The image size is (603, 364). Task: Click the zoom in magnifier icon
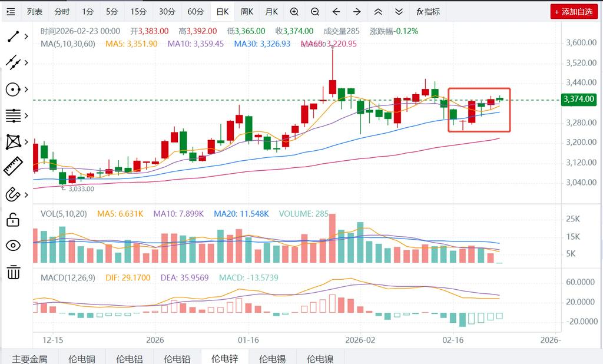[294, 12]
